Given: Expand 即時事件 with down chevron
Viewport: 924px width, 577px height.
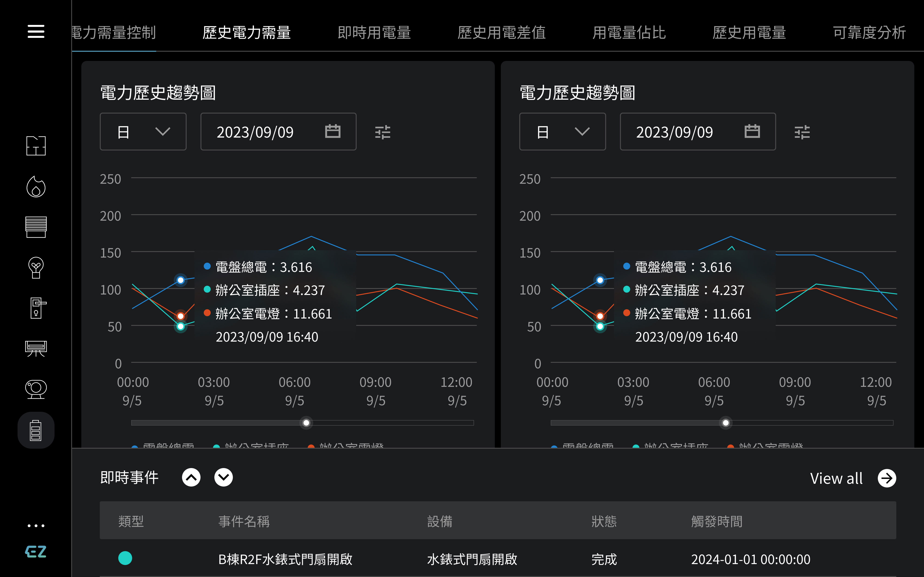Looking at the screenshot, I should pyautogui.click(x=224, y=477).
